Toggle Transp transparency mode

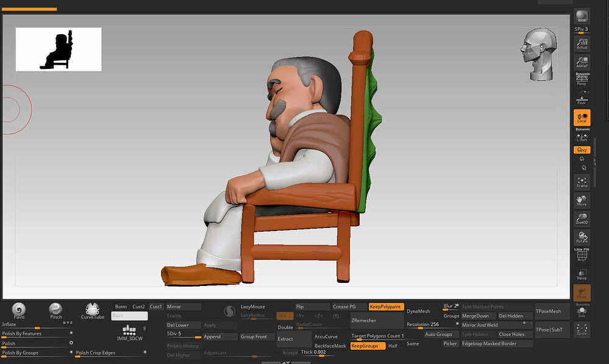click(x=582, y=274)
